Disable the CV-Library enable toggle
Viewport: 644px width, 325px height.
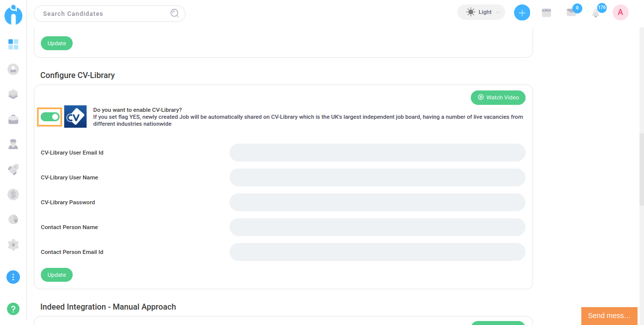click(50, 117)
